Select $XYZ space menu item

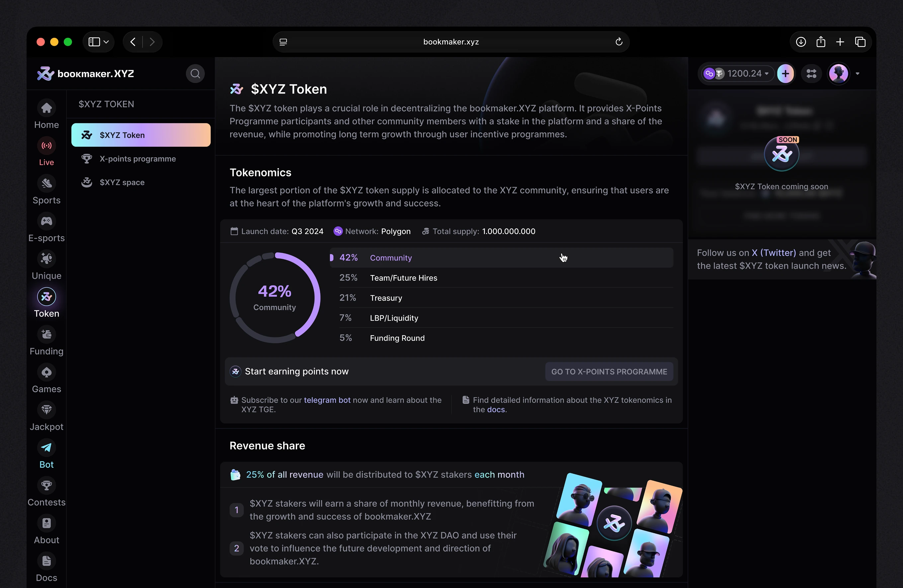(x=122, y=182)
